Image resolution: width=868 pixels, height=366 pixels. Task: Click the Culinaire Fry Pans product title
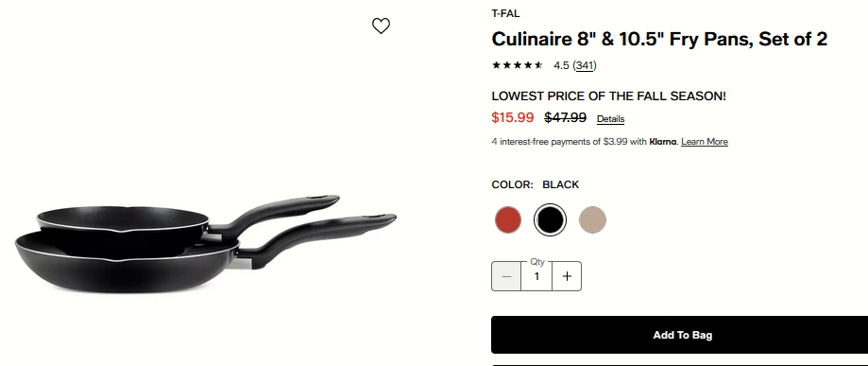(x=659, y=39)
